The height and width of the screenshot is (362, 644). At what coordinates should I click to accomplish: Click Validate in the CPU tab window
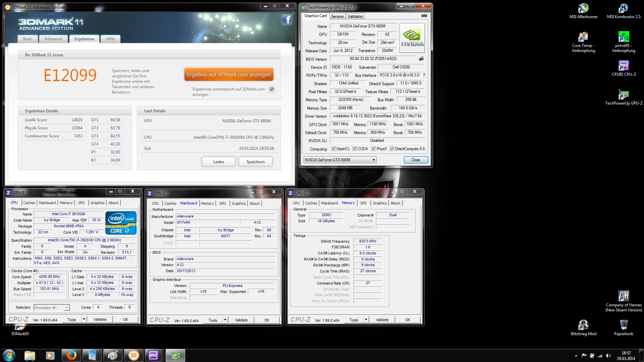click(100, 319)
